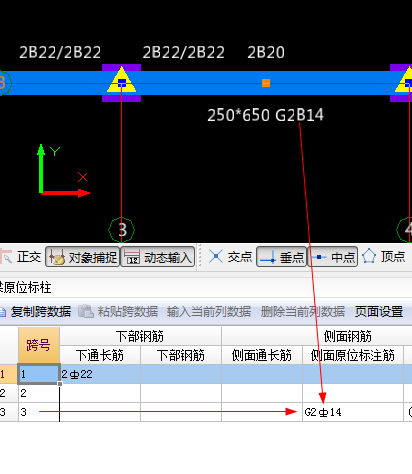
Task: Toggle 正交 orthogonal mode
Action: pyautogui.click(x=21, y=257)
